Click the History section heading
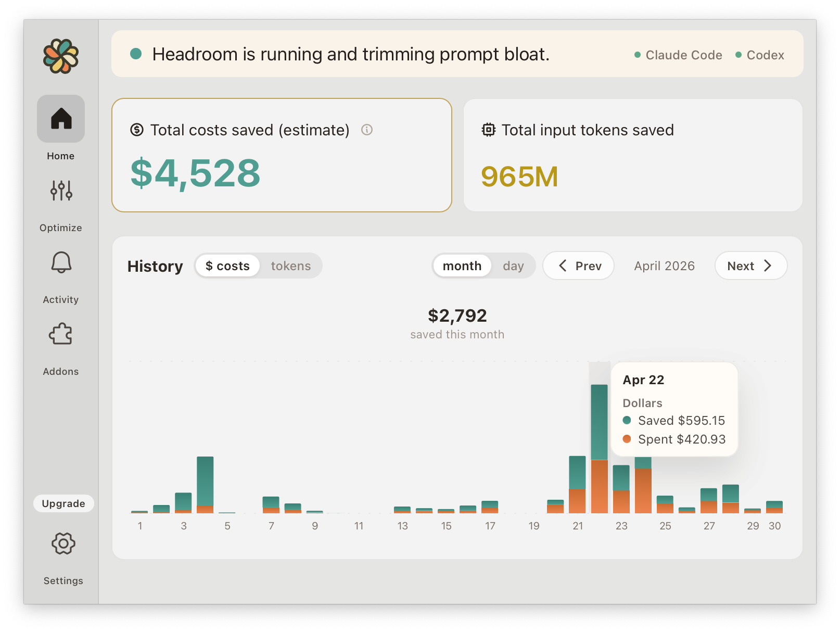 click(155, 267)
